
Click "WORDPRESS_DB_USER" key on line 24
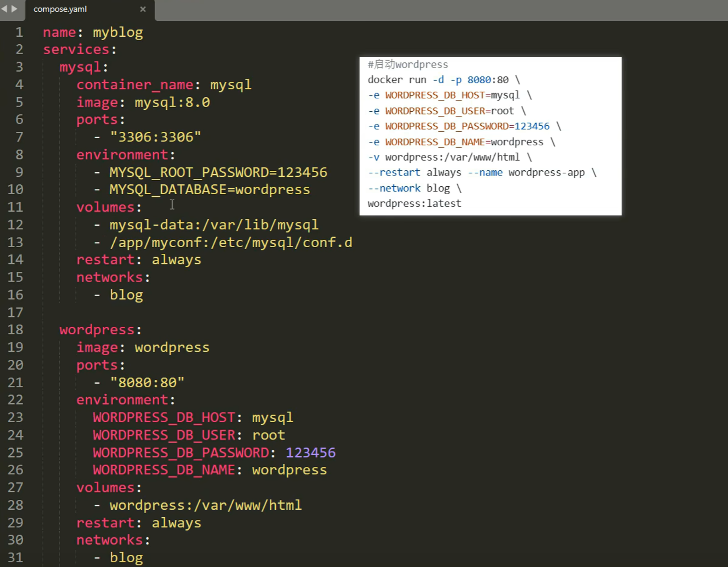pos(164,435)
